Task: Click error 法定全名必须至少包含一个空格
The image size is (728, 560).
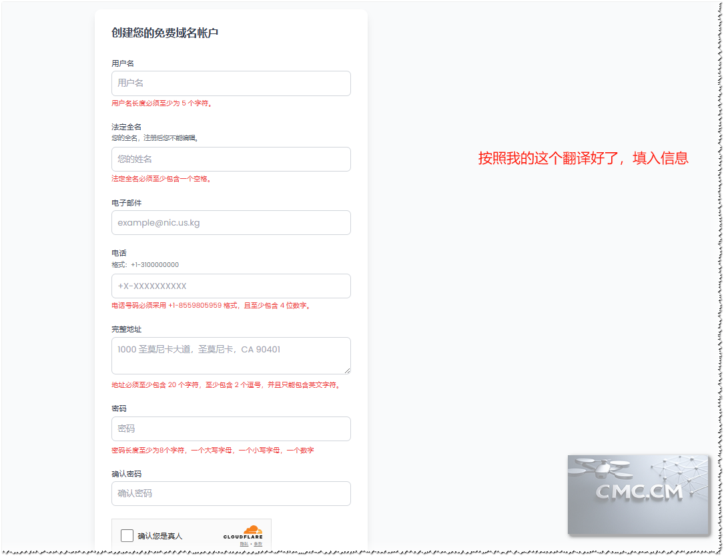Action: click(x=161, y=179)
